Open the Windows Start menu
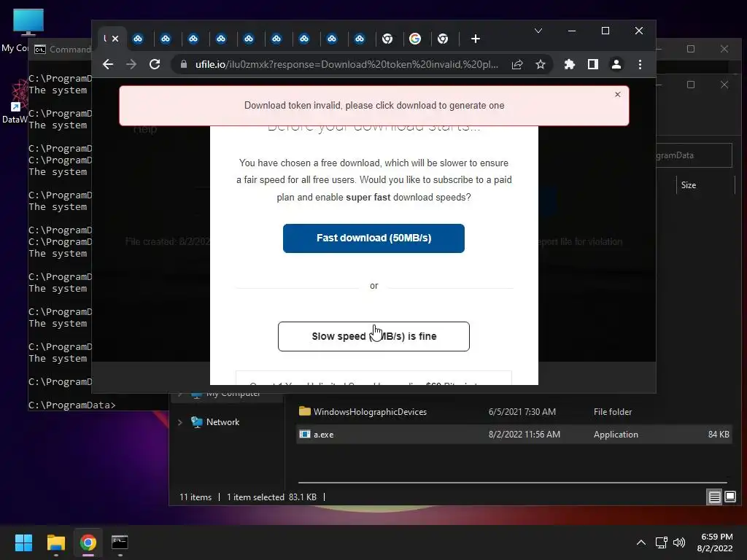 [23, 542]
